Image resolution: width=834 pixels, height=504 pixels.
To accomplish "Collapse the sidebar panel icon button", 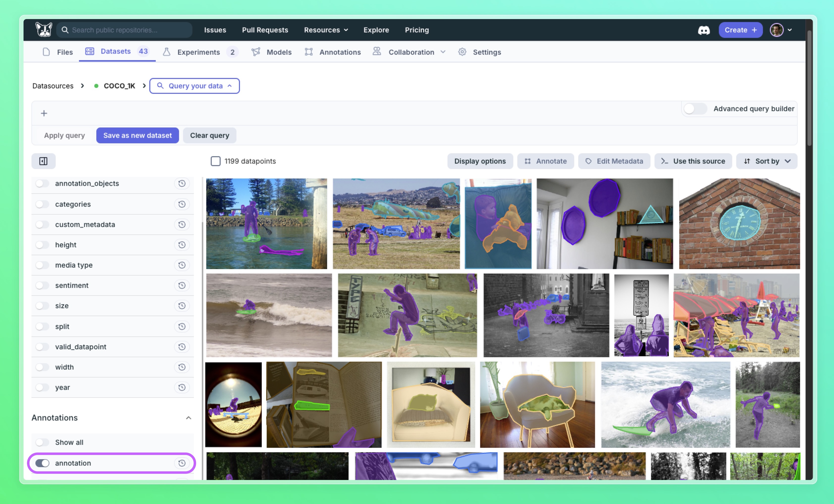I will (43, 161).
